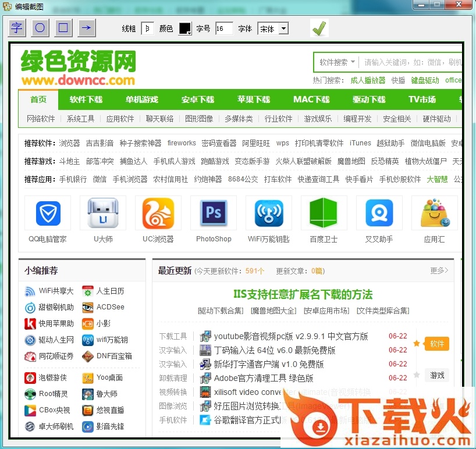Screen dimensions: 476x449
Task: Click the 影音先锋 icon
Action: [x=87, y=426]
